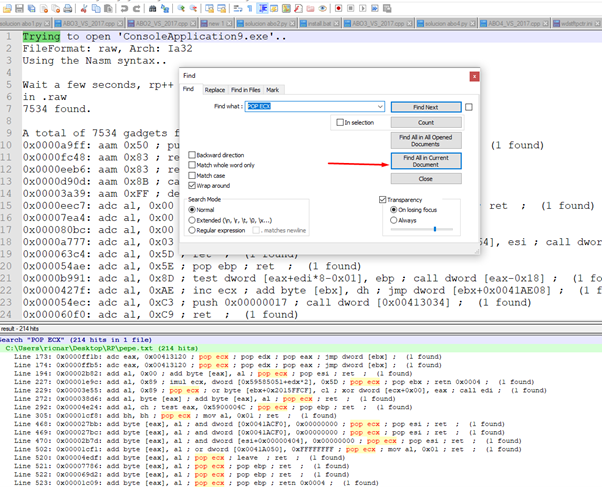Click the macro Playback icon
Screen dimensions: 602x487
point(362,8)
